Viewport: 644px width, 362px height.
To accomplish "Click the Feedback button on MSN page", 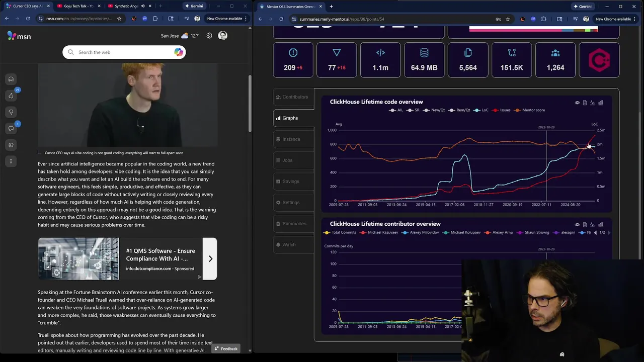I will tap(225, 348).
